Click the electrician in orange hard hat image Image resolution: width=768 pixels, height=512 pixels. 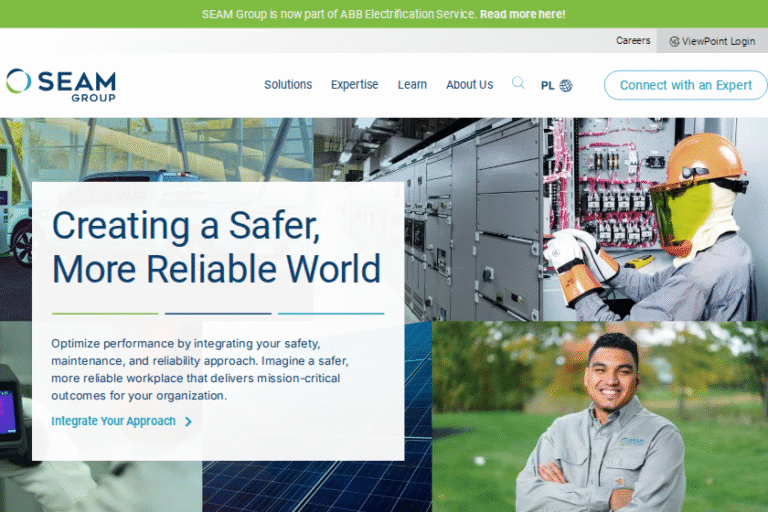pos(660,220)
